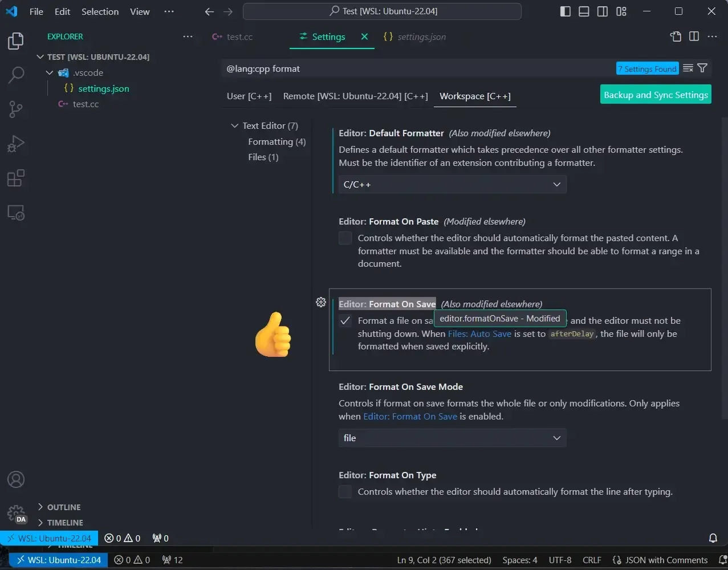Click the filter icon in the settings search bar
728x570 pixels.
(703, 68)
